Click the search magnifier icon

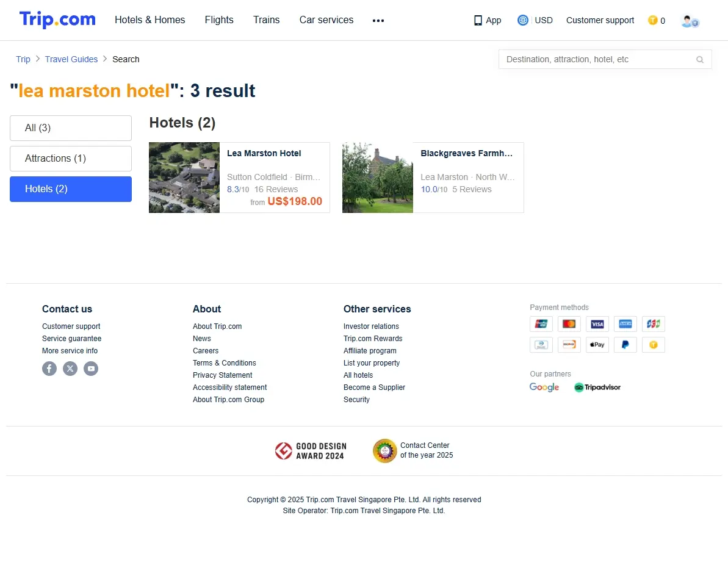[x=700, y=59]
